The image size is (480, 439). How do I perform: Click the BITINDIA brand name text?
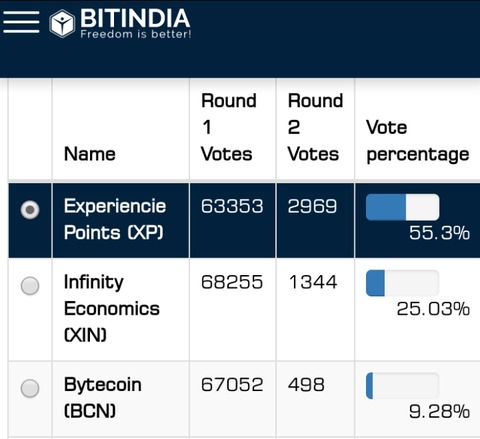pyautogui.click(x=135, y=18)
